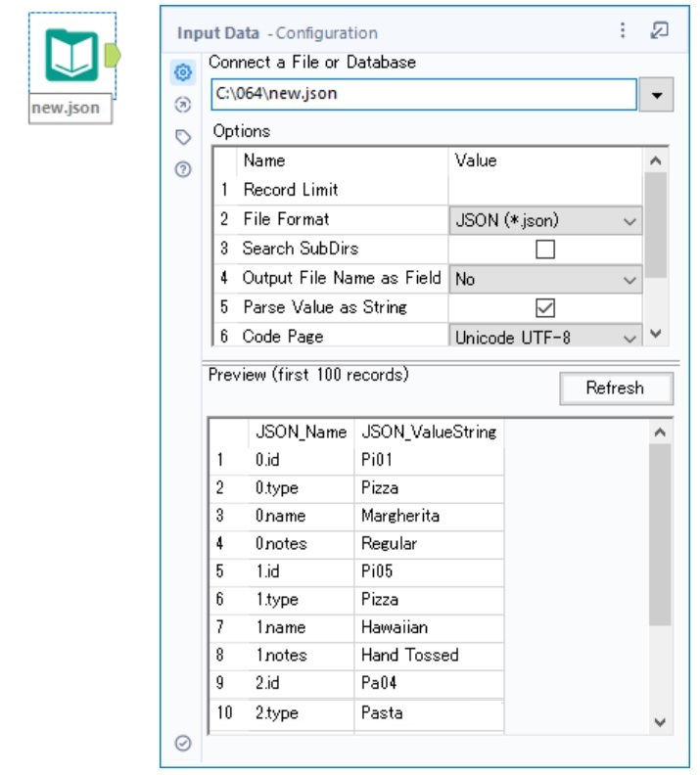Click Parse Value as String label

pos(325,307)
